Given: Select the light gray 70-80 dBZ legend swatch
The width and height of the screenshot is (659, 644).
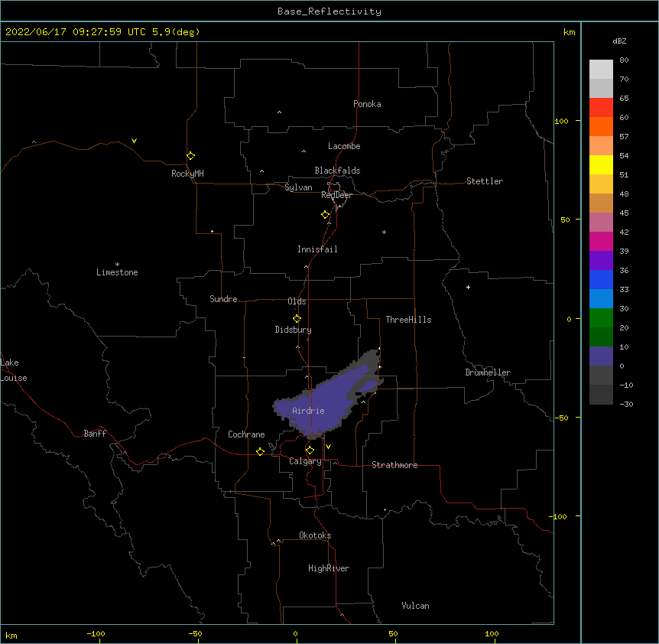Looking at the screenshot, I should pyautogui.click(x=601, y=70).
